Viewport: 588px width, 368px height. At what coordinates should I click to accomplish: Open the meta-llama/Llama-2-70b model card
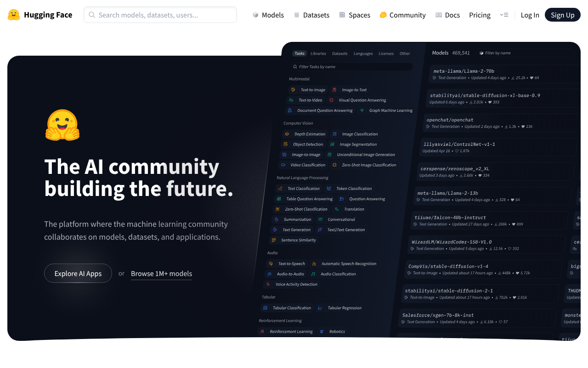(464, 71)
